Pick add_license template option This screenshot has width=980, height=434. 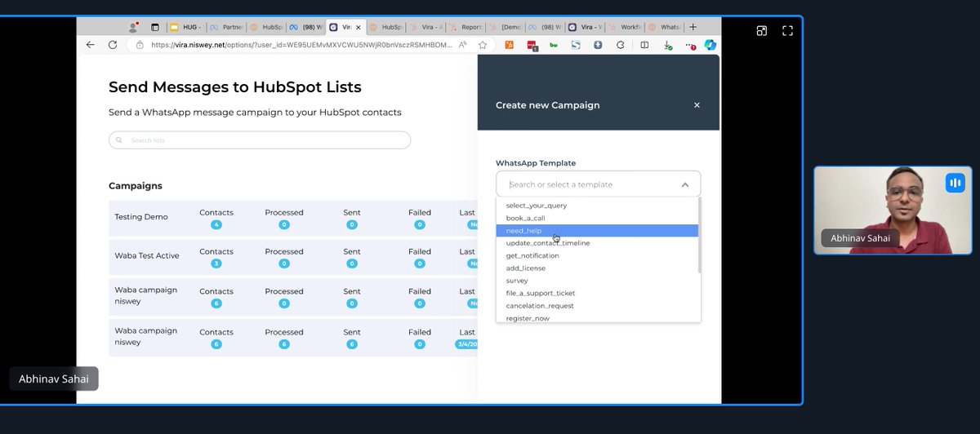coord(597,268)
